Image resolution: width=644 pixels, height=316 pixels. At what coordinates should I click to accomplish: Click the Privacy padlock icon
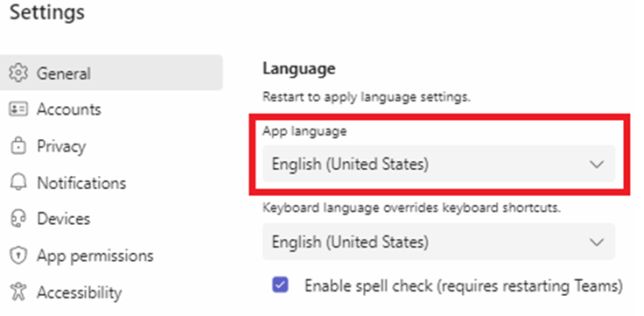(18, 146)
